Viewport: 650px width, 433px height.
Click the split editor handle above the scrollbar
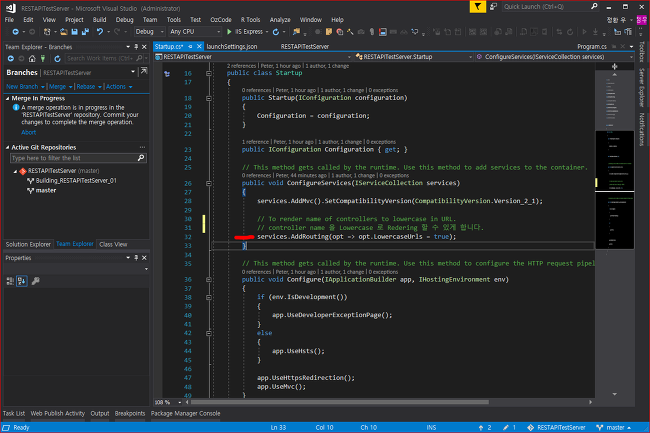[x=614, y=66]
